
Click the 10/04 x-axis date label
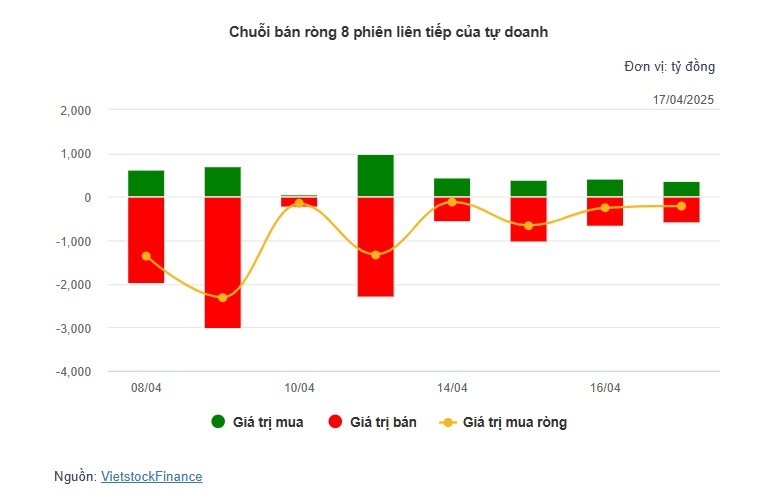pos(299,388)
